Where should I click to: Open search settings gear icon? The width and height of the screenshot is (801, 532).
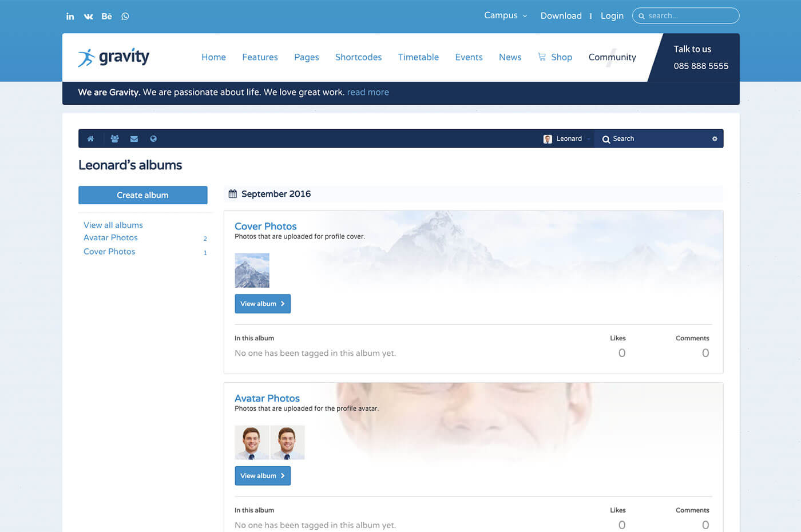[x=714, y=138]
